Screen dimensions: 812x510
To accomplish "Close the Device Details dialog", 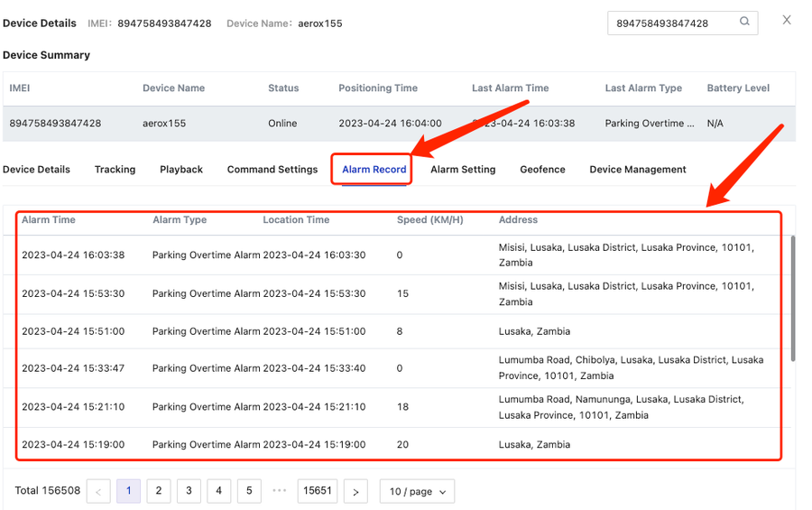I will (x=787, y=20).
